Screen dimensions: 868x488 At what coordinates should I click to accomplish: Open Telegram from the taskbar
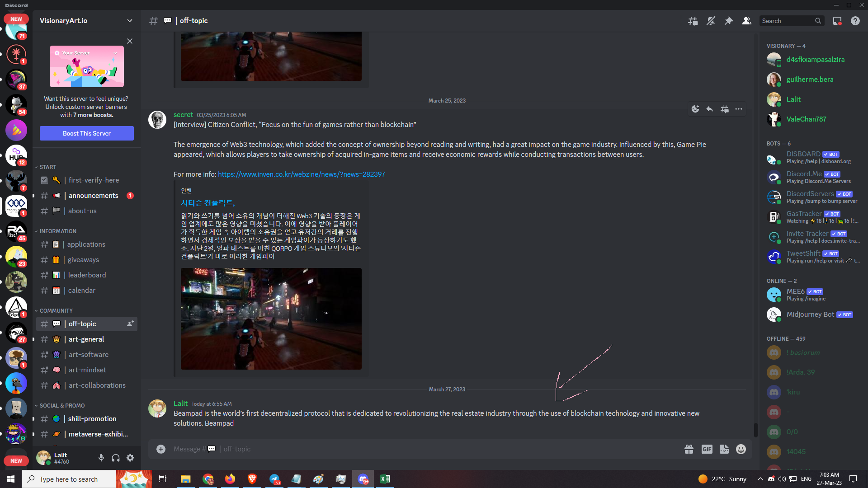[274, 479]
